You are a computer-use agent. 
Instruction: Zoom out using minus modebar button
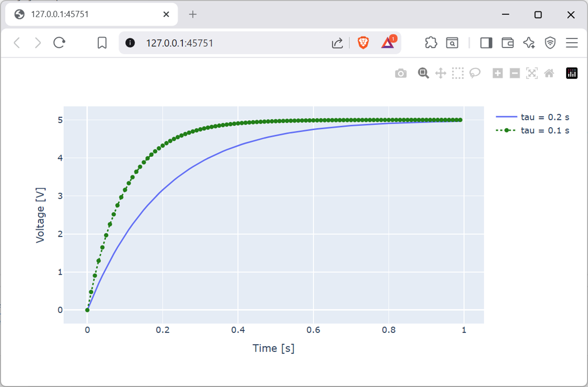515,73
